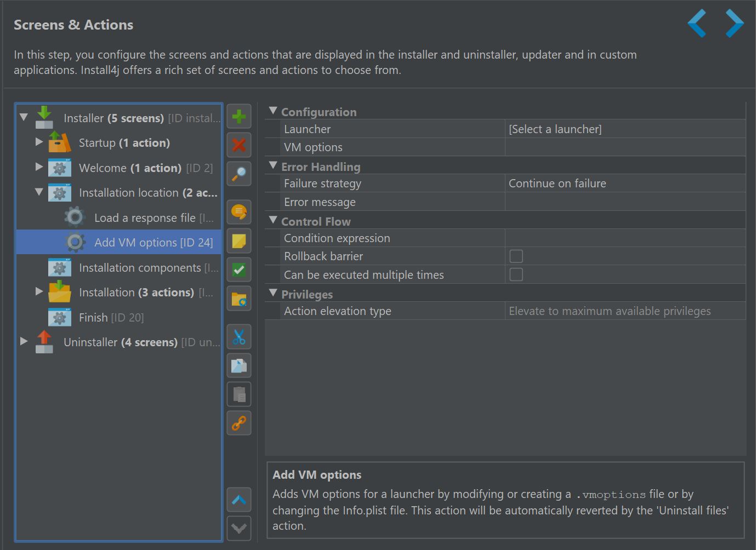Viewport: 756px width, 550px height.
Task: Click the Error message property label
Action: point(320,202)
